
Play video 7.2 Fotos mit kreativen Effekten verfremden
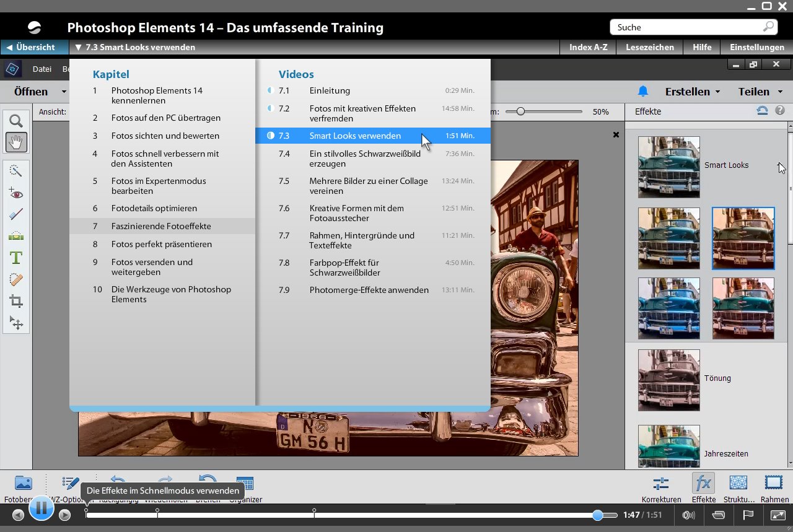tap(373, 113)
